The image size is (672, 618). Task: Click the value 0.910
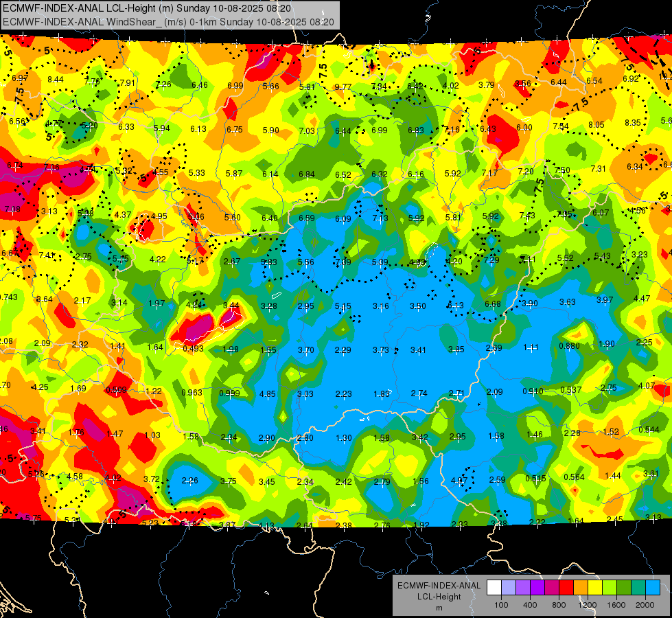click(533, 391)
